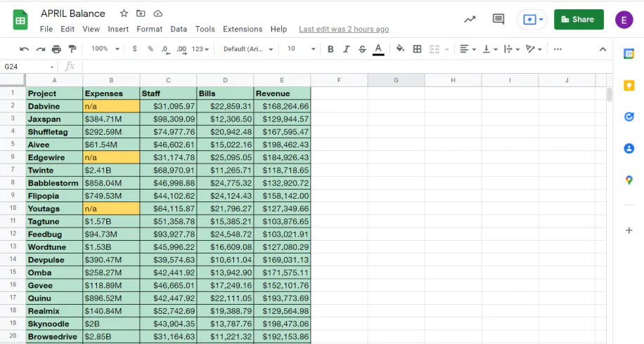The height and width of the screenshot is (344, 644).
Task: Open text rotation dropdown
Action: click(x=534, y=49)
